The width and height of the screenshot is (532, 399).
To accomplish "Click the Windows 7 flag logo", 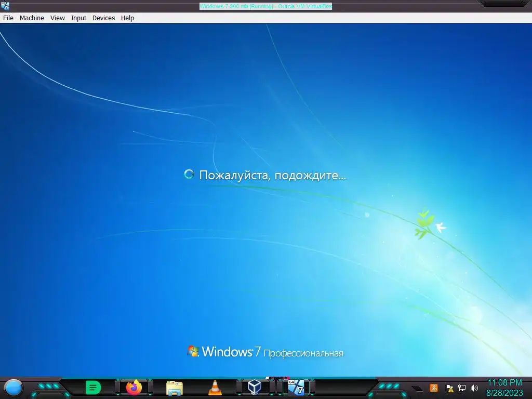I will click(193, 351).
